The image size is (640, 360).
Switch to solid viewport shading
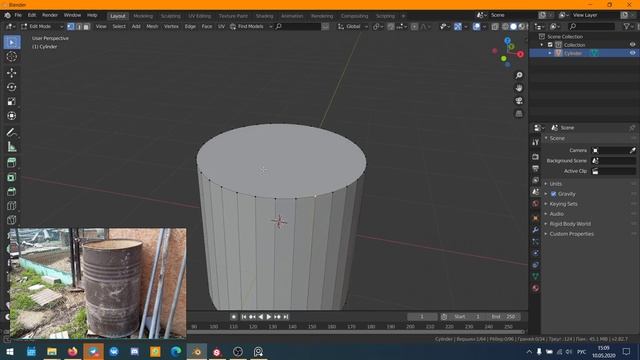(x=513, y=27)
